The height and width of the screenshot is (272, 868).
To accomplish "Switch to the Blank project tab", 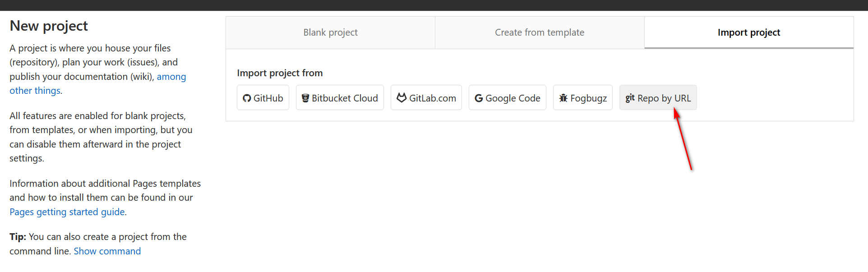I will click(x=330, y=32).
